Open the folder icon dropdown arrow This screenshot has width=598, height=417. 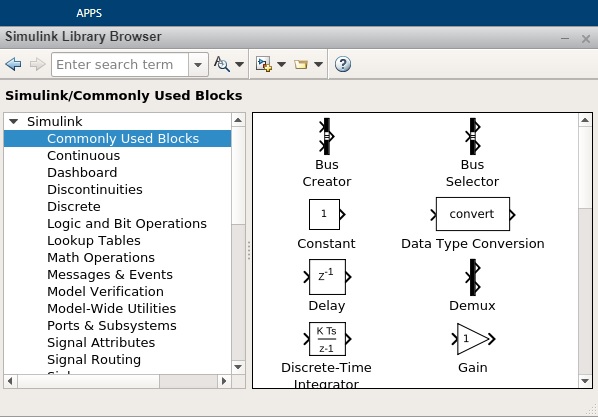pyautogui.click(x=318, y=64)
